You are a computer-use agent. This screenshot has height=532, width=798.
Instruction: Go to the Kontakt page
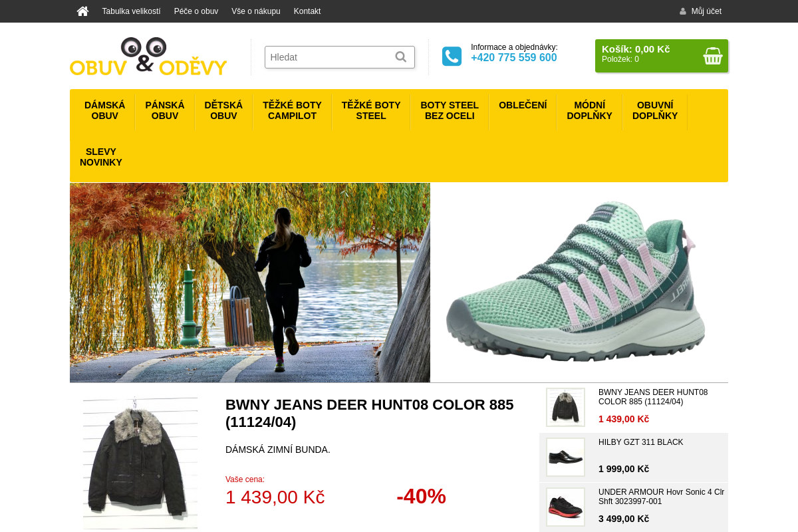pyautogui.click(x=307, y=11)
